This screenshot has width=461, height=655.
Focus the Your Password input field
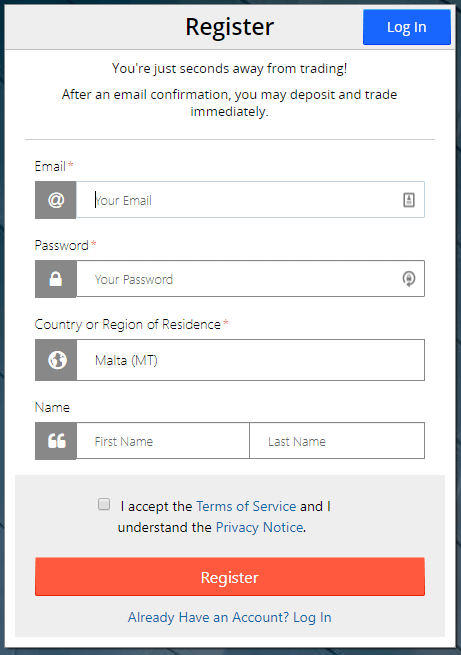tap(251, 279)
